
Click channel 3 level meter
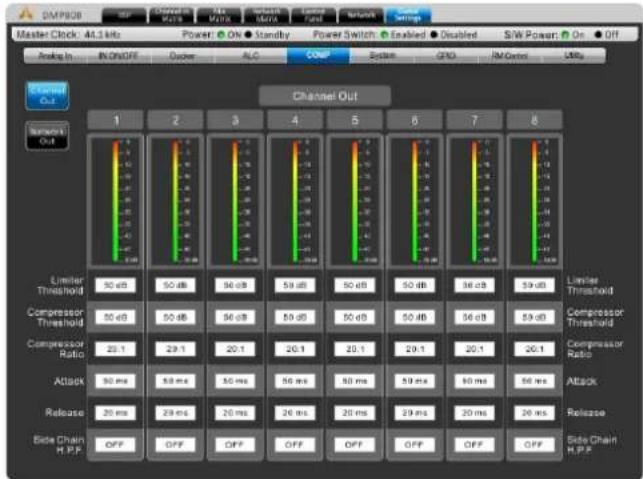235,200
